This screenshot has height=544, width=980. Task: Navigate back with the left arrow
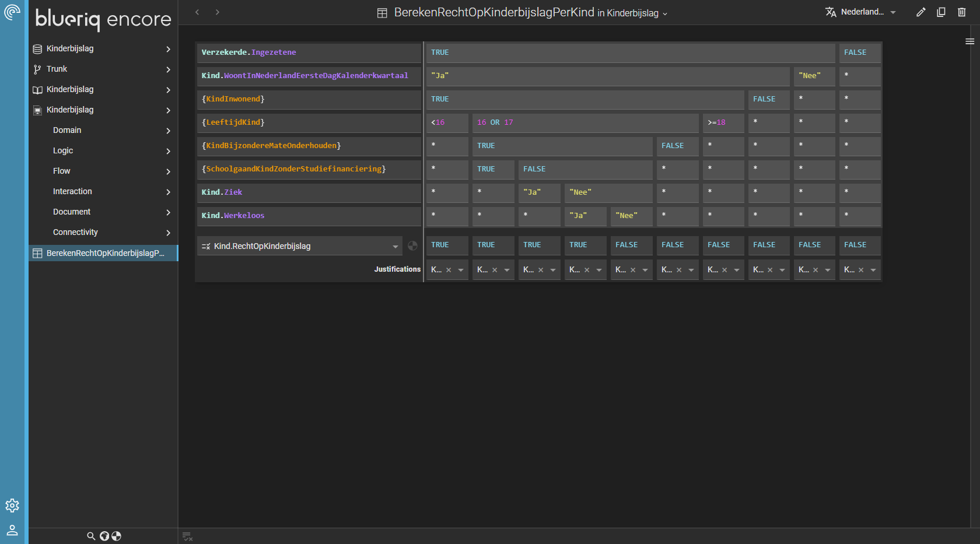tap(197, 12)
